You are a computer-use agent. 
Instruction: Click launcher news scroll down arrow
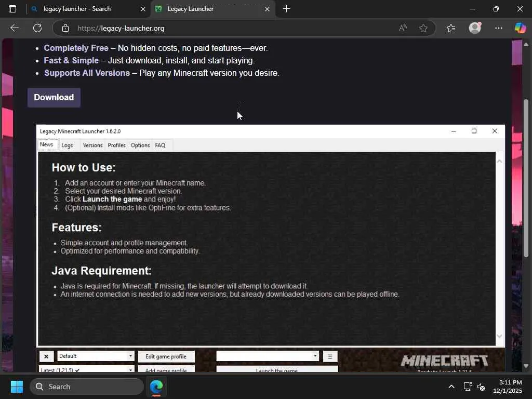click(499, 336)
